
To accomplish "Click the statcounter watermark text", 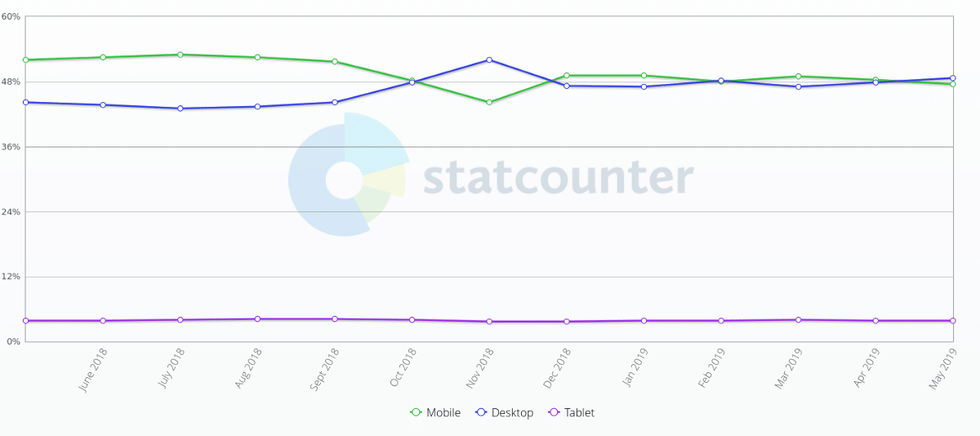I will coord(558,177).
